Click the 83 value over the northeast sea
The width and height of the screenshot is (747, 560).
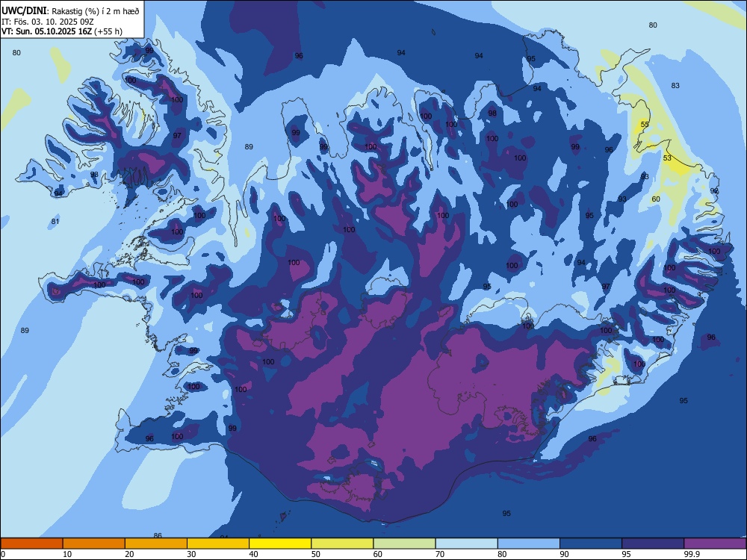click(675, 86)
